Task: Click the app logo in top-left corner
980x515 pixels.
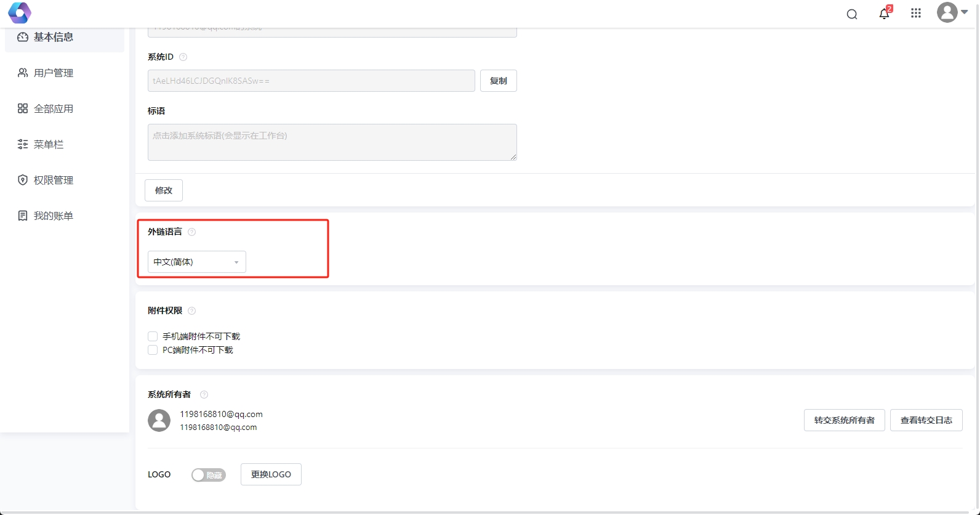Action: (x=19, y=13)
